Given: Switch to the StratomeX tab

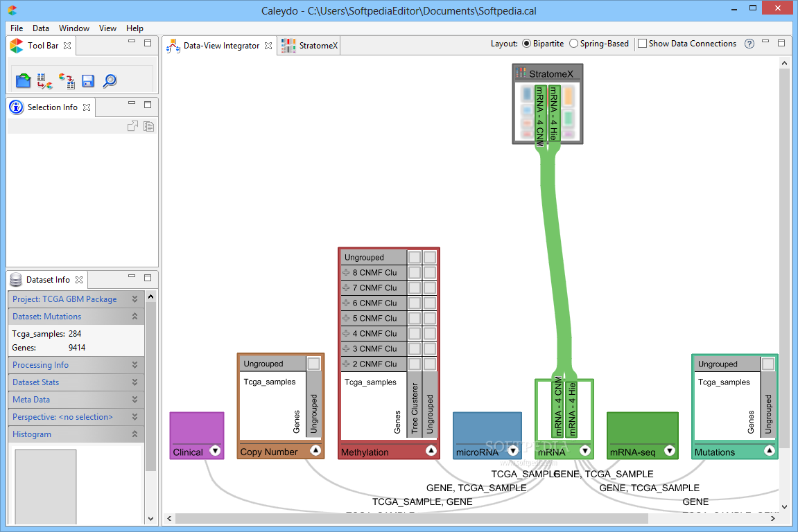Looking at the screenshot, I should click(309, 46).
